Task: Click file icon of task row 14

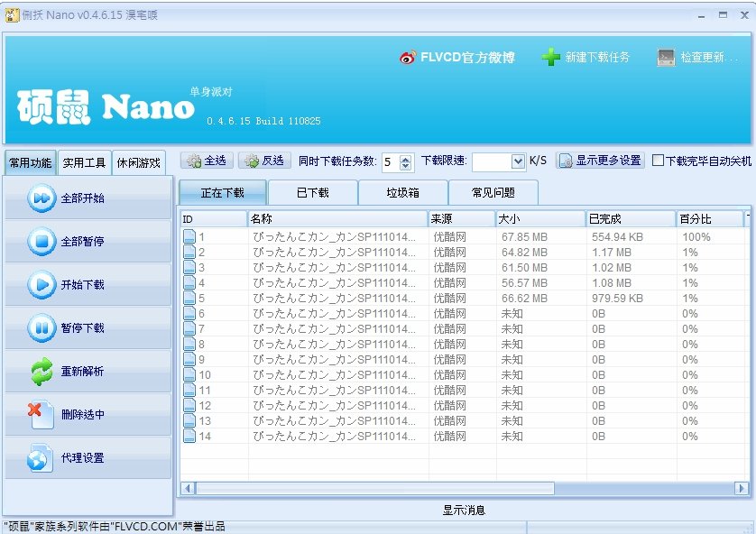Action: coord(189,437)
